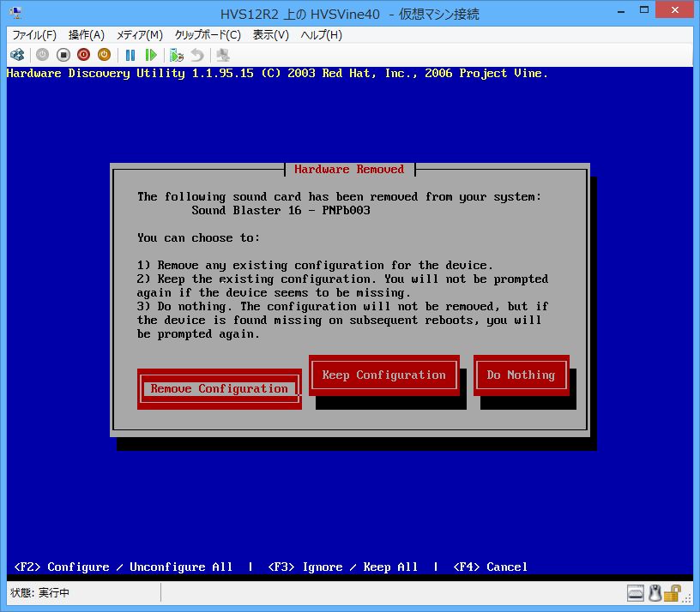The height and width of the screenshot is (612, 700).
Task: Click the Sound Blaster 16 - PNPb003 line
Action: click(281, 210)
